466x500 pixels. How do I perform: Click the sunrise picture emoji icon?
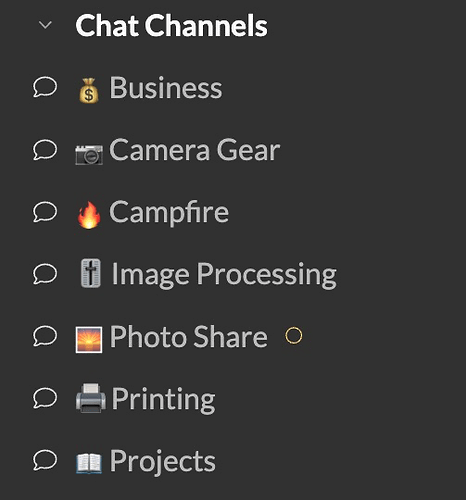click(89, 340)
